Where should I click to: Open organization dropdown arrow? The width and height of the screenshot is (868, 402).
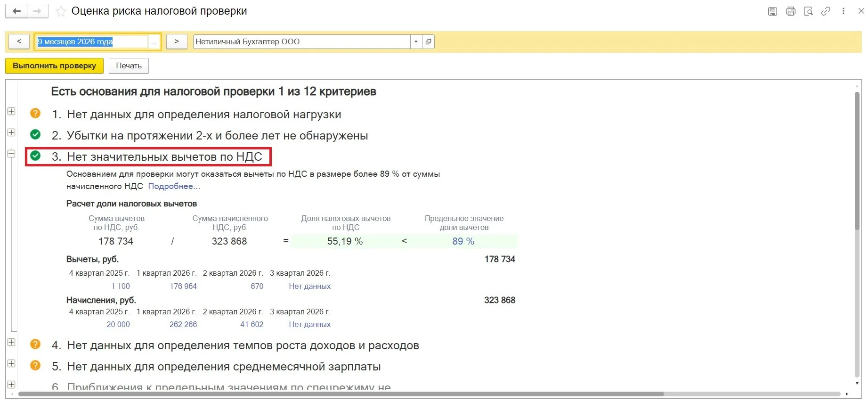416,41
